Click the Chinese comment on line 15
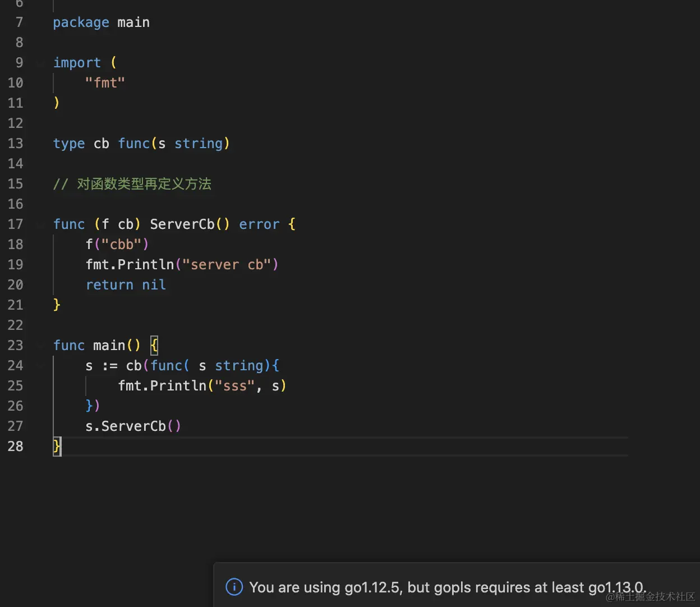Image resolution: width=700 pixels, height=607 pixels. click(132, 184)
